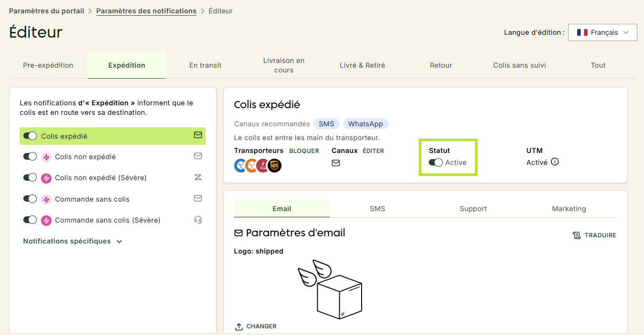Select the Expédition tab
Image resolution: width=644 pixels, height=335 pixels.
click(x=126, y=65)
